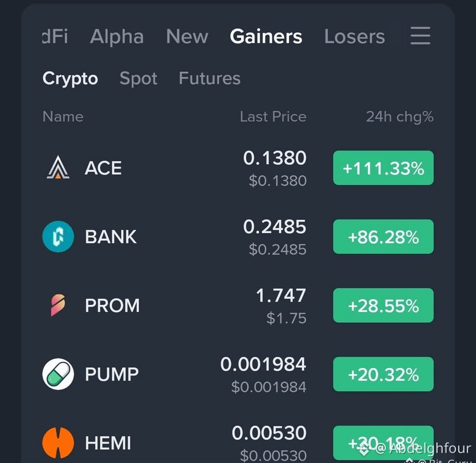Switch to the Alpha tab

tap(117, 36)
